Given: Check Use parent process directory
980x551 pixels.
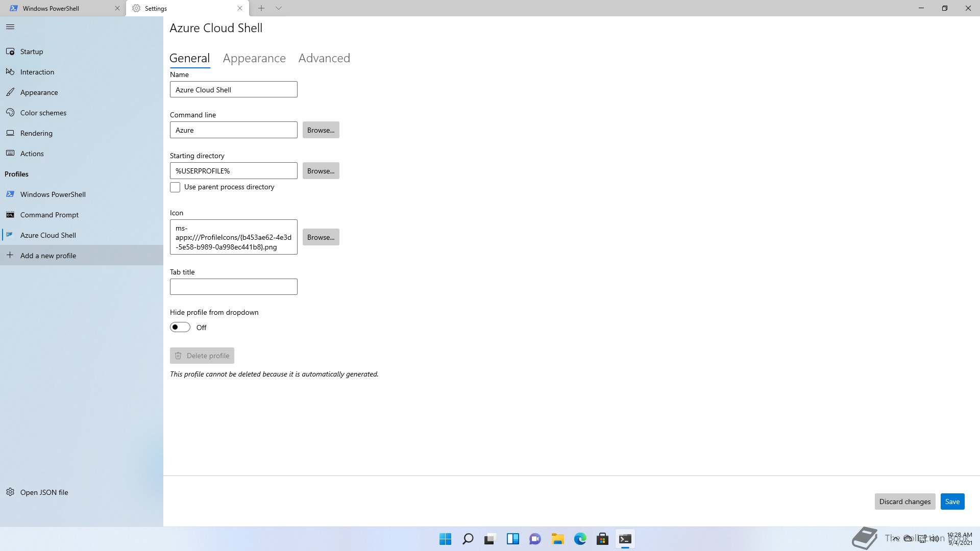Looking at the screenshot, I should 175,187.
